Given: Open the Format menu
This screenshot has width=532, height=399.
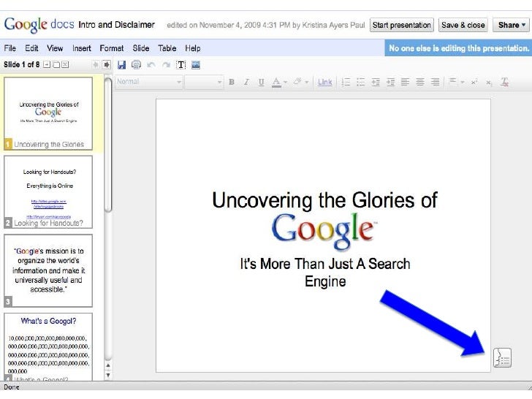Looking at the screenshot, I should point(112,48).
